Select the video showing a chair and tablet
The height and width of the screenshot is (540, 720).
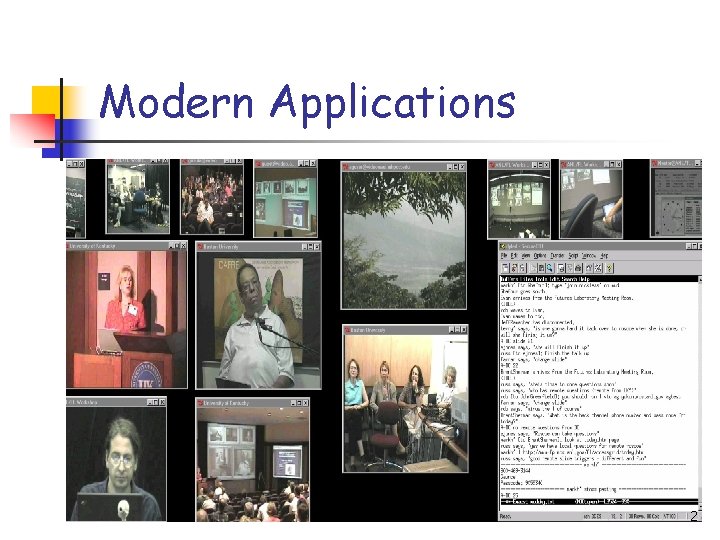[591, 203]
